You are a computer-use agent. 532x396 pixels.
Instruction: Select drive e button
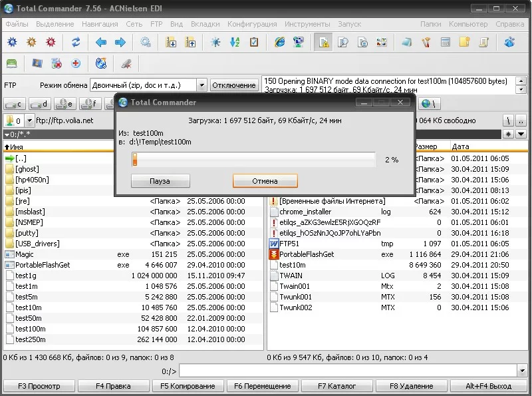65,104
